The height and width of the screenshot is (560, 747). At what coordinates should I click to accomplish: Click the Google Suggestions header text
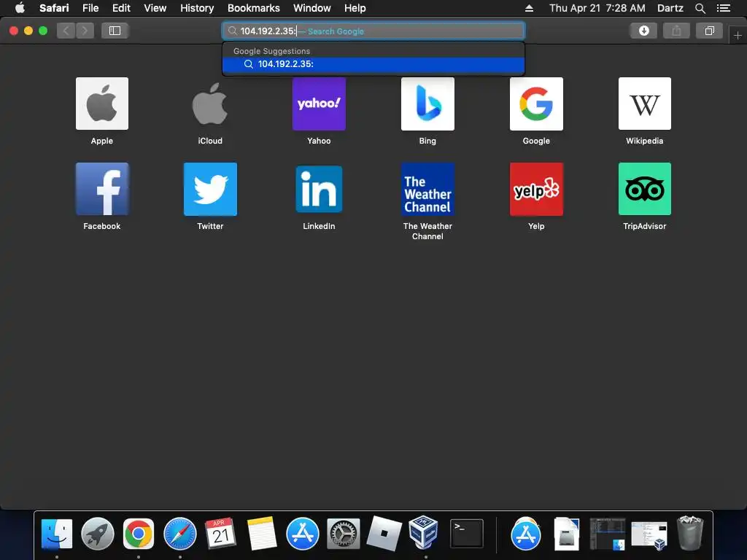tap(271, 51)
